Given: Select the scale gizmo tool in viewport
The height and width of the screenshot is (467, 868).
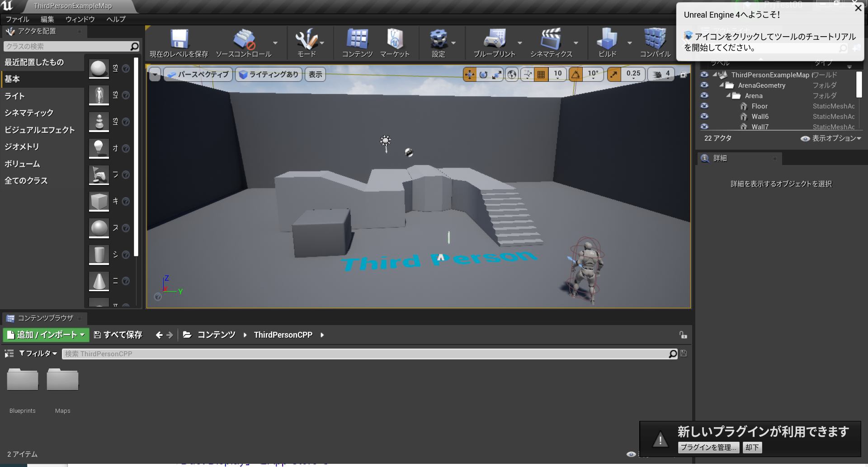Looking at the screenshot, I should coord(497,75).
